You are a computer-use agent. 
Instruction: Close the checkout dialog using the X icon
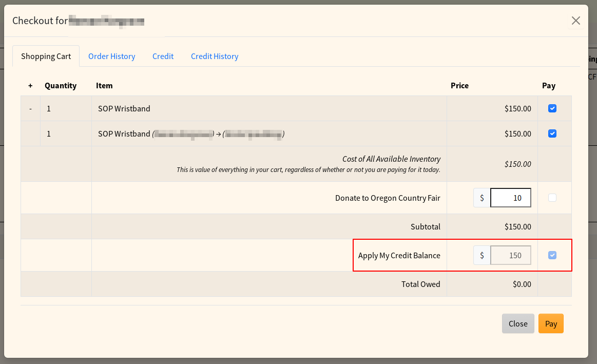coord(576,21)
